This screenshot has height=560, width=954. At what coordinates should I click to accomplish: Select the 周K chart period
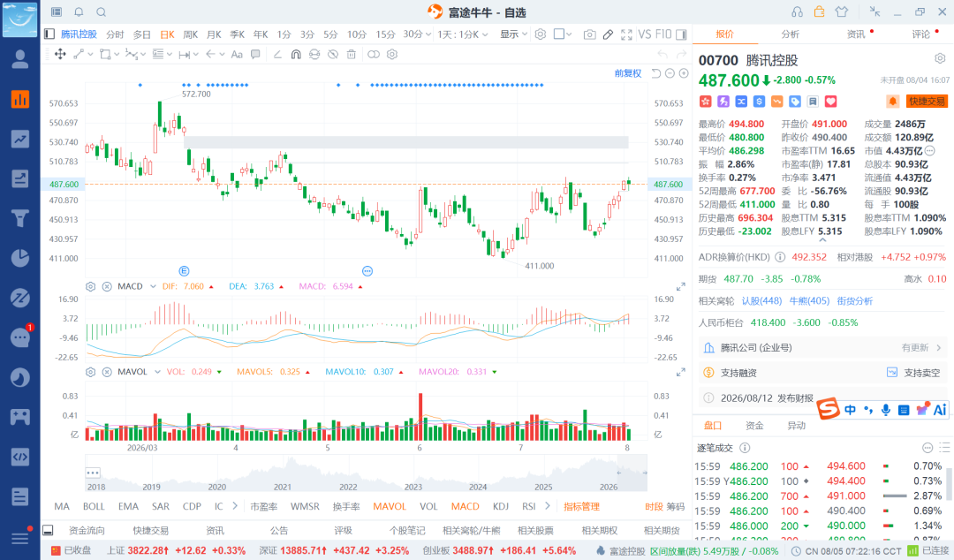click(191, 34)
